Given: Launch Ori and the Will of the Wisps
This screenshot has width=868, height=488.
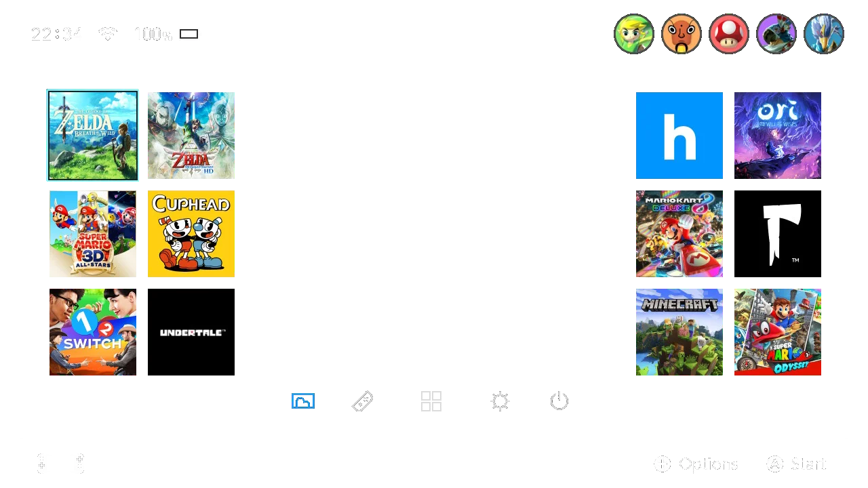Looking at the screenshot, I should coord(778,136).
